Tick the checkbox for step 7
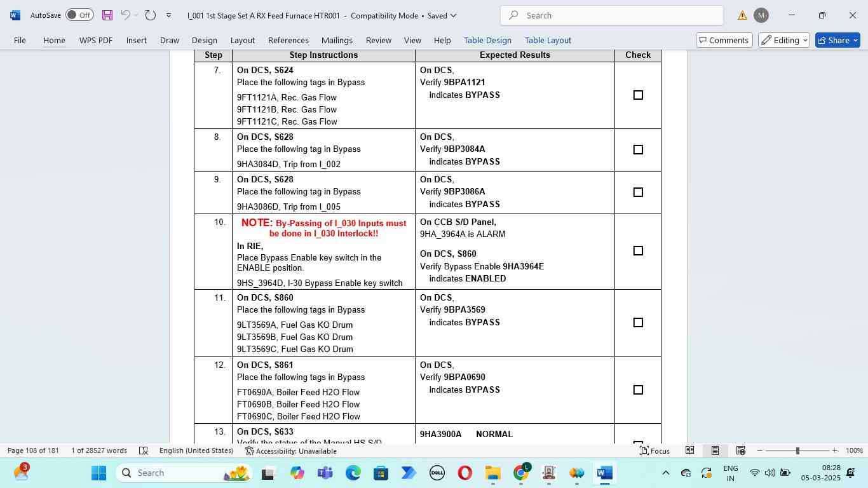 tap(638, 95)
